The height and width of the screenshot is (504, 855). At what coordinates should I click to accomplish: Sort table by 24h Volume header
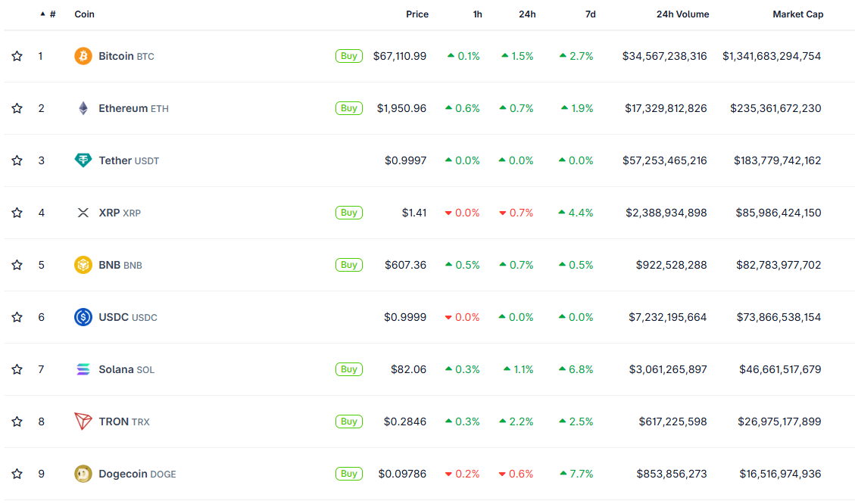(x=682, y=14)
